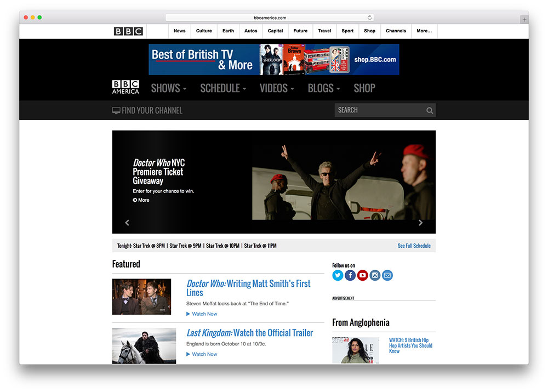Open Last Kingdom Watch the Official Trailer
Viewport: 548px width, 392px height.
[x=249, y=333]
